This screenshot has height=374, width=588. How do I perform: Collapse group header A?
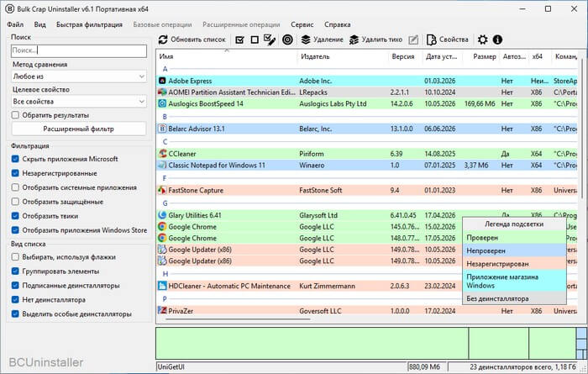point(165,69)
